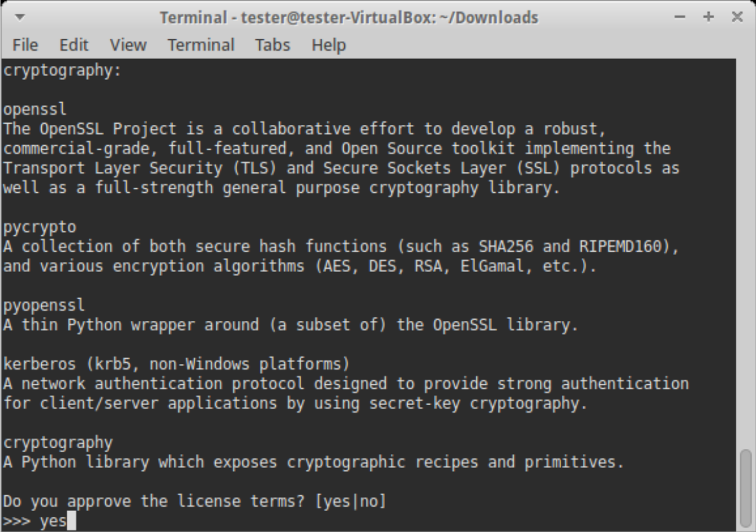Open the window menu arrow in title bar

coord(19,18)
